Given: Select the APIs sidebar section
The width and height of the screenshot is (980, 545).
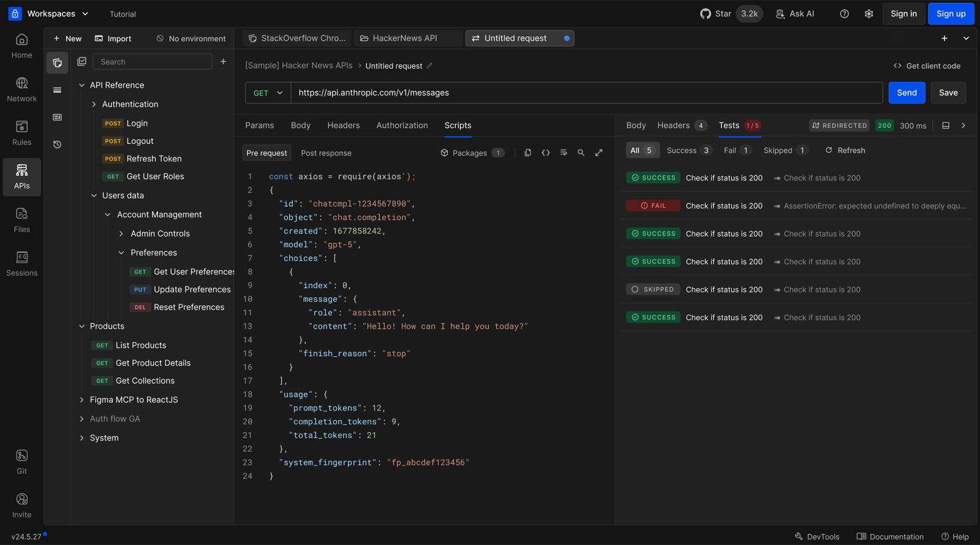Looking at the screenshot, I should pos(21,177).
